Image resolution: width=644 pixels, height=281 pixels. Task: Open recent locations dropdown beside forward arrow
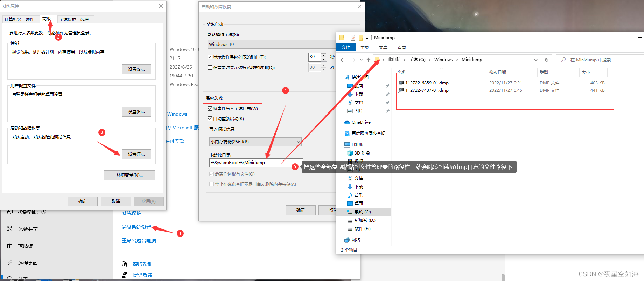coord(361,60)
